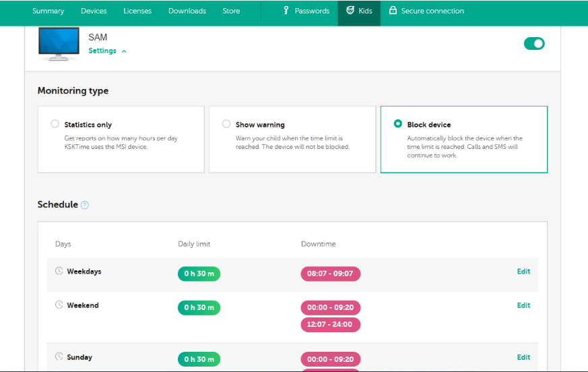
Task: Click the SAM monitor device thumbnail
Action: [x=59, y=44]
